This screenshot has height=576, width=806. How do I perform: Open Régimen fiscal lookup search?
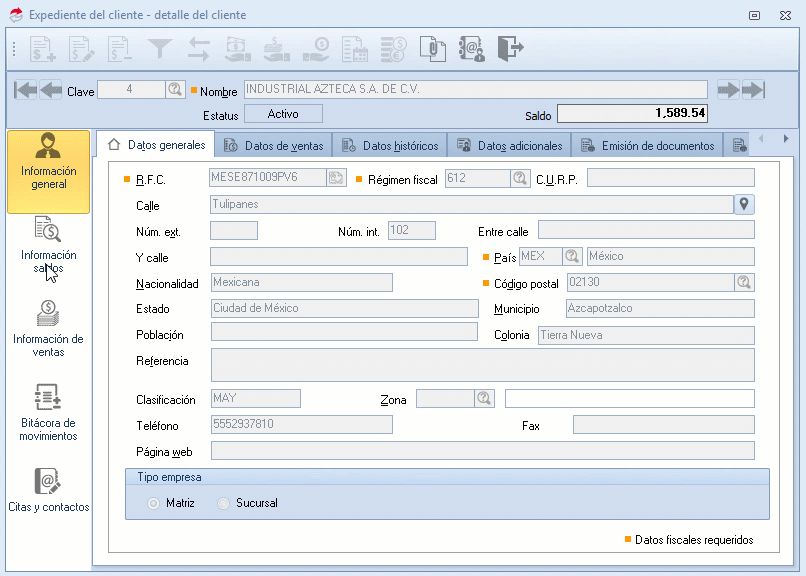point(520,179)
